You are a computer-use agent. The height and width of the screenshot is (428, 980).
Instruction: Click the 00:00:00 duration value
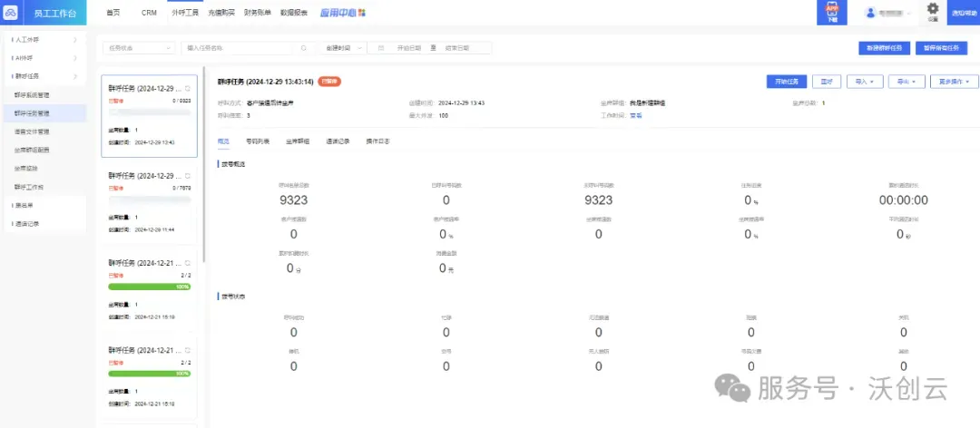pos(903,200)
